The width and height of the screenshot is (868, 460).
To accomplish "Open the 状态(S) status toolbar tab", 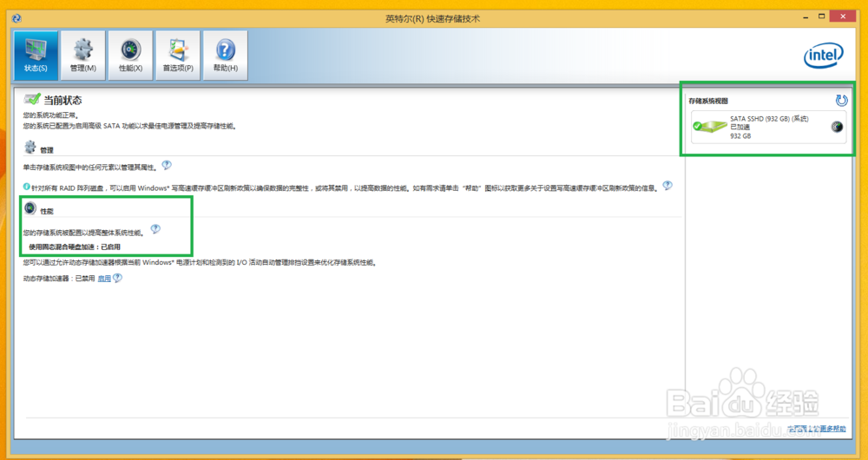I will pyautogui.click(x=36, y=56).
